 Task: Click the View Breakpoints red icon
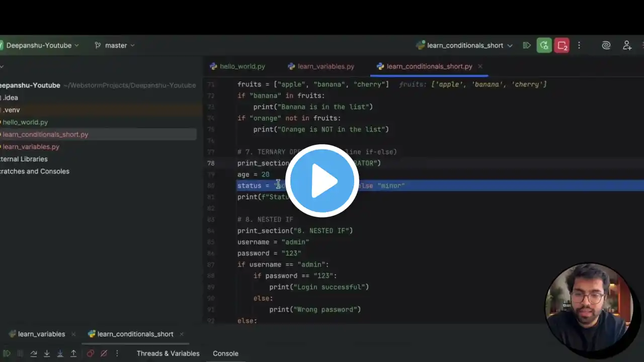(x=91, y=353)
